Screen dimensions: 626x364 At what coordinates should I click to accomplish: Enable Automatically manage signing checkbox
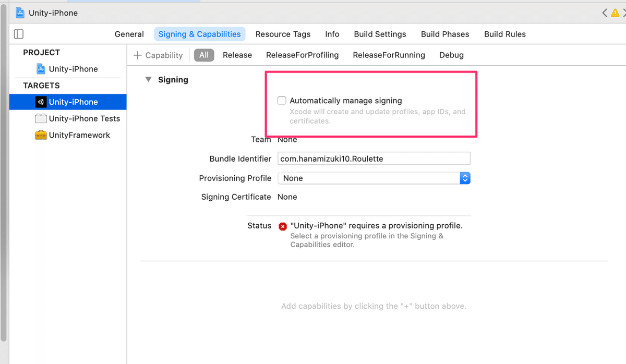pos(282,101)
